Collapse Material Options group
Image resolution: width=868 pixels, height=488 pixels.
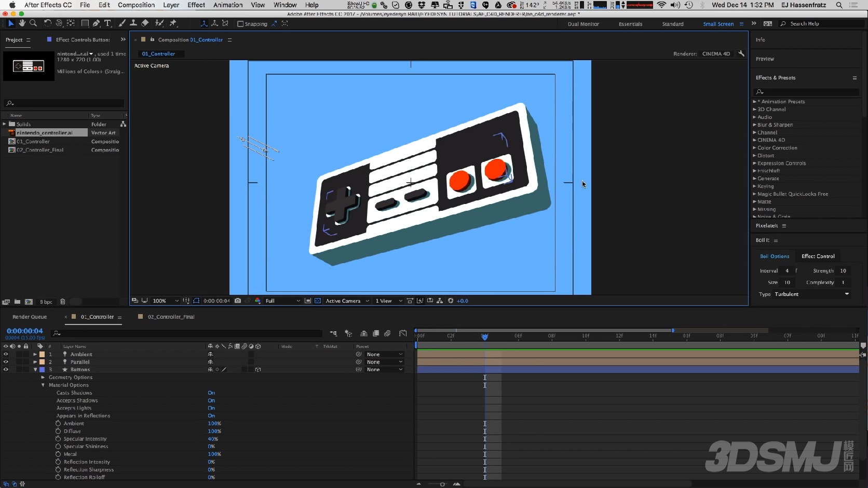43,385
